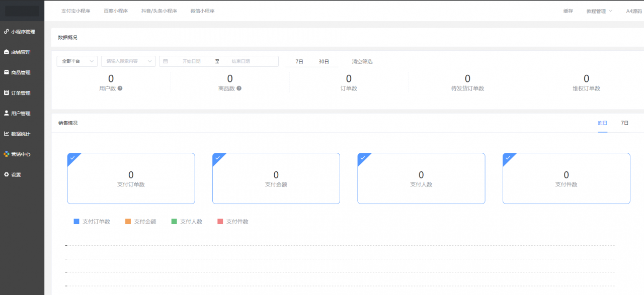Click the 维权订单数 statistic label
Image resolution: width=644 pixels, height=295 pixels.
pos(586,88)
